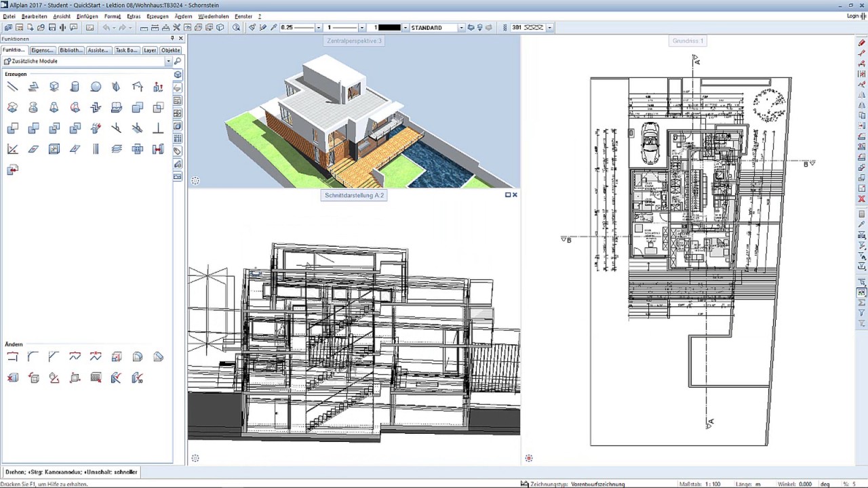Open the line type dropdown showing 1

pos(362,28)
